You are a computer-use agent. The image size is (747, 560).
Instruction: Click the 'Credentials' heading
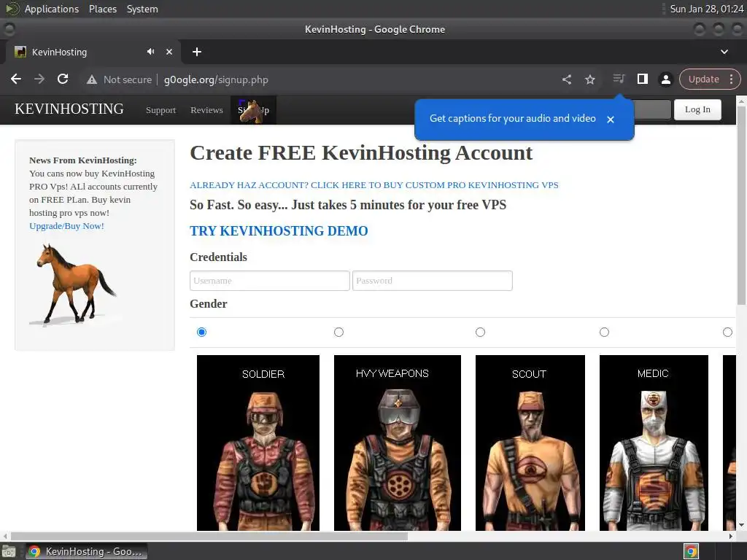click(218, 257)
